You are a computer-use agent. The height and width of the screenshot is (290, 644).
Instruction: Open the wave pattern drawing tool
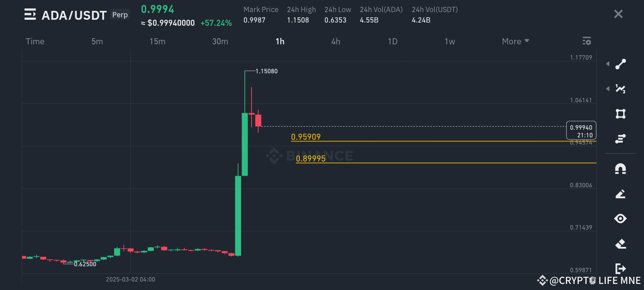(x=620, y=89)
